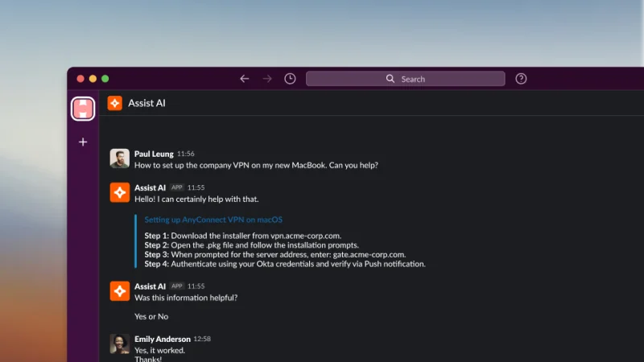This screenshot has height=362, width=644.
Task: Go forward with the right arrow
Action: click(x=267, y=79)
